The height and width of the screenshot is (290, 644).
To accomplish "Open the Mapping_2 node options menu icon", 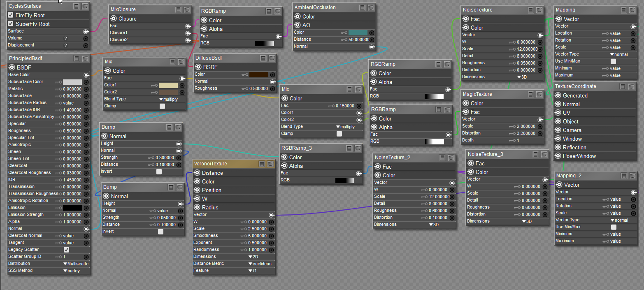I will point(623,176).
